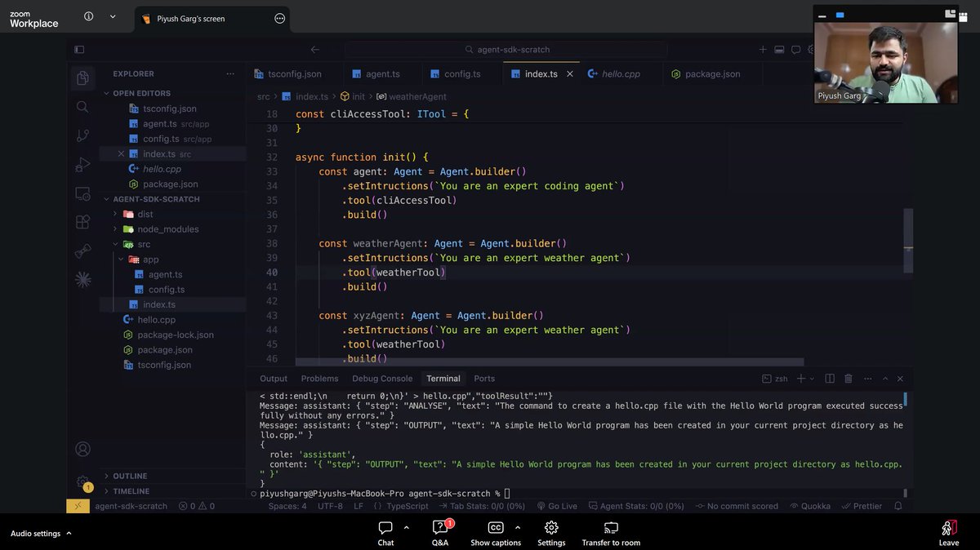
Task: Open the Audio settings menu in Zoom
Action: 41,534
